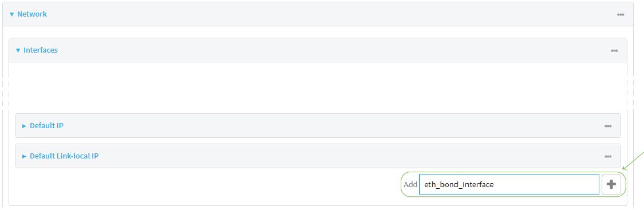644x210 pixels.
Task: Collapse the Network section using its triangle
Action: click(11, 14)
